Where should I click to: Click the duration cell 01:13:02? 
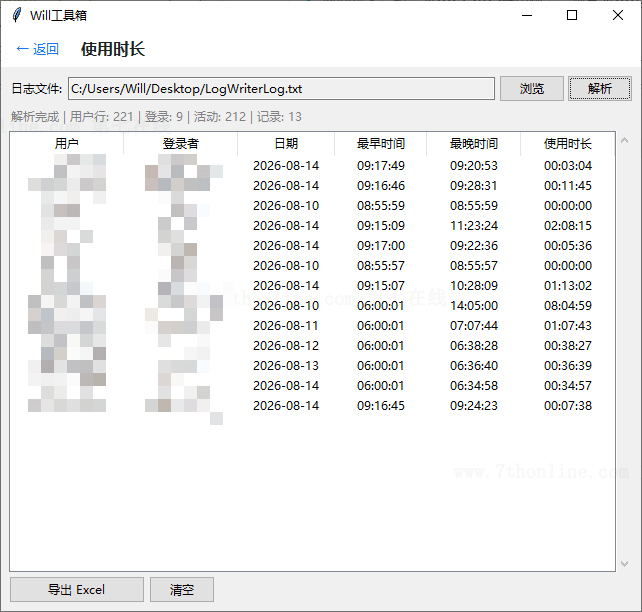(x=567, y=285)
